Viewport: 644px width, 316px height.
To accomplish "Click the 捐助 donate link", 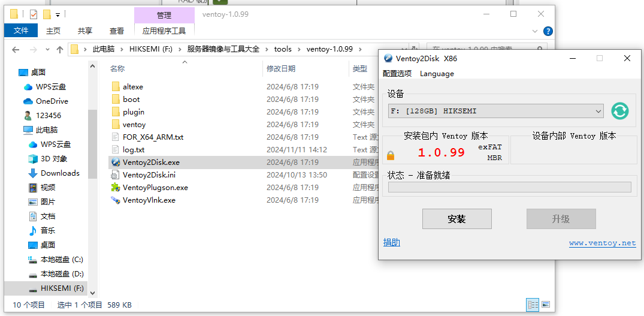I will point(391,242).
